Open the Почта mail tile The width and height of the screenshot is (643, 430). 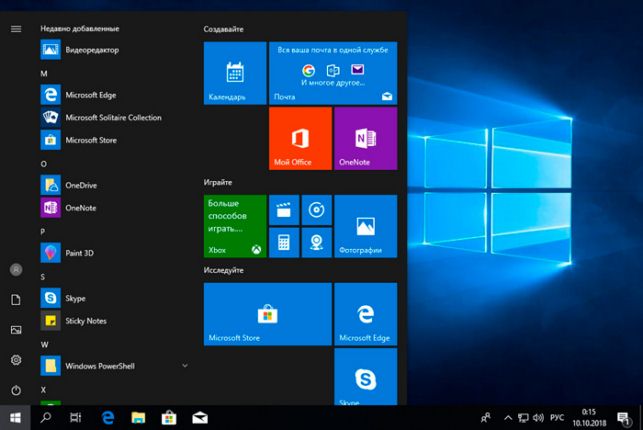pos(333,73)
